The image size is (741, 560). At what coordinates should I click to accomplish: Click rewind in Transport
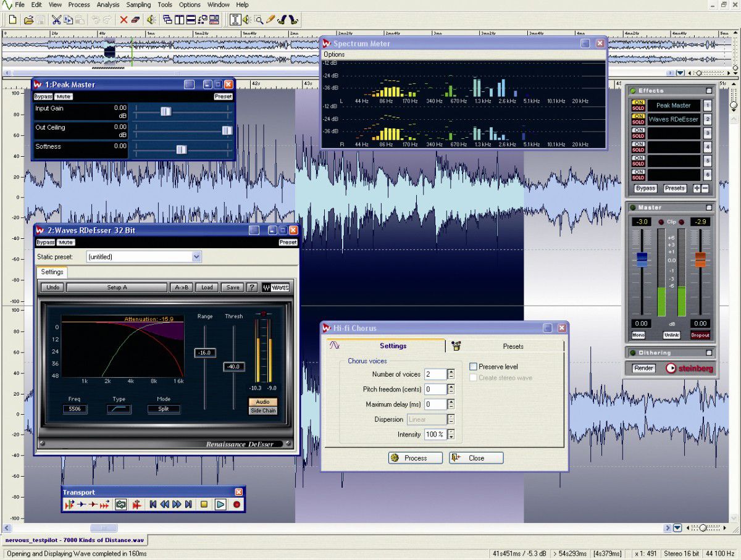pos(165,504)
